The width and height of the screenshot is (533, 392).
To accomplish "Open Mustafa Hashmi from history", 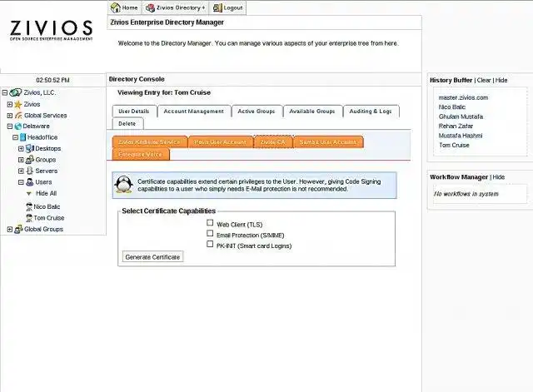I will tap(461, 136).
